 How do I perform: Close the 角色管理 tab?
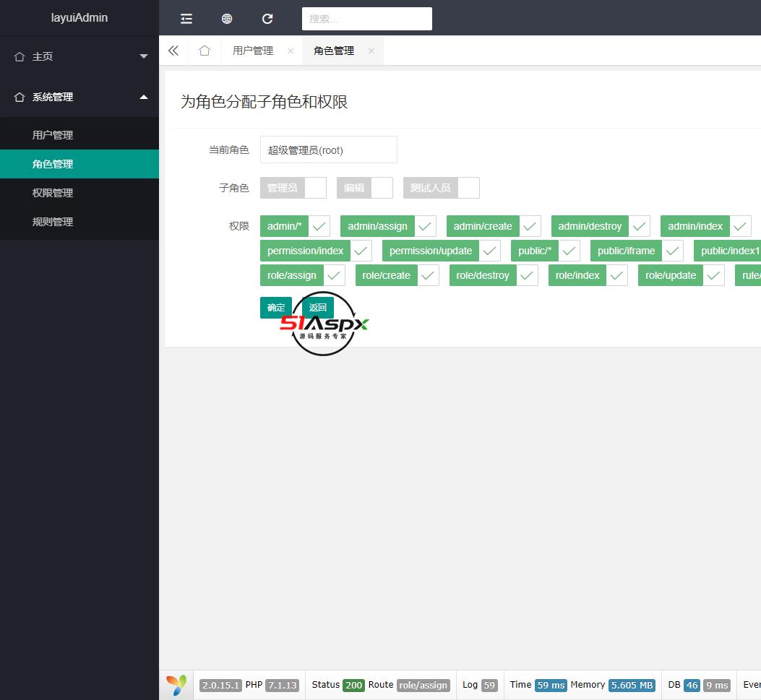click(x=371, y=51)
